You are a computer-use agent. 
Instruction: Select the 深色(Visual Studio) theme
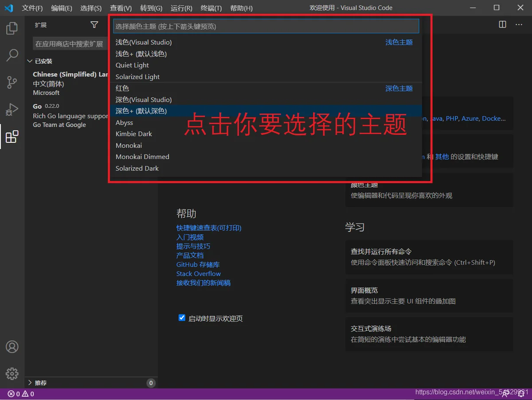(x=266, y=100)
